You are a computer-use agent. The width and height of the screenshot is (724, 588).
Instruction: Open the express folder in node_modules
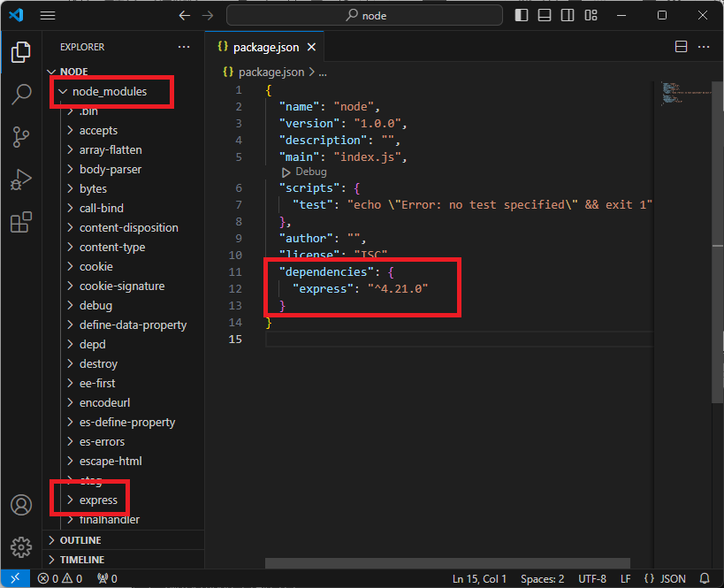(x=98, y=500)
